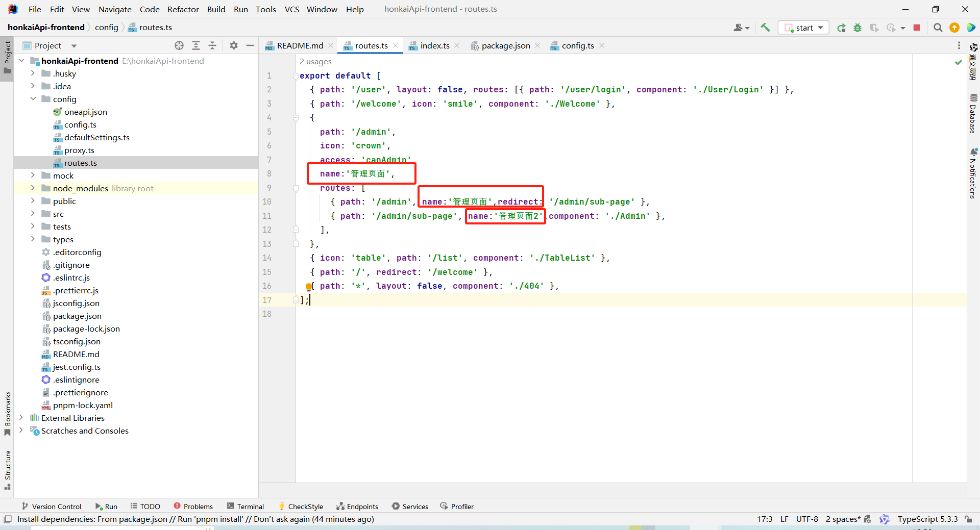Hide the Project panel with minus icon
Viewport: 980px width, 530px height.
250,45
